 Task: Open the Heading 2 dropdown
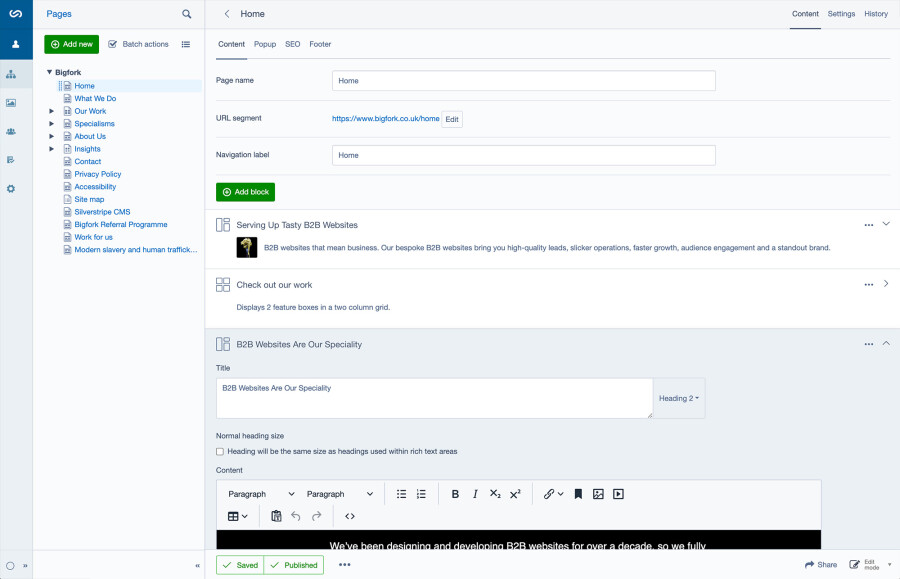(678, 398)
